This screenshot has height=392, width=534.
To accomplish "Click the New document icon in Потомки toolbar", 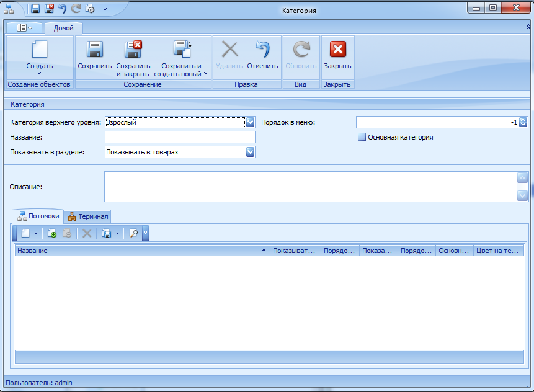I will coord(25,233).
